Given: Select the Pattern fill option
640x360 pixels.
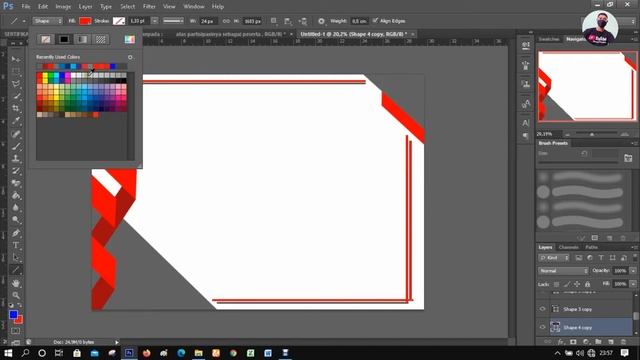Looking at the screenshot, I should point(100,39).
